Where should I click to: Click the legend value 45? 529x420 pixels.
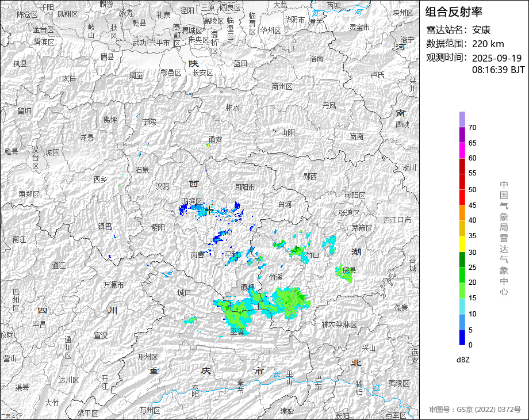tap(472, 205)
